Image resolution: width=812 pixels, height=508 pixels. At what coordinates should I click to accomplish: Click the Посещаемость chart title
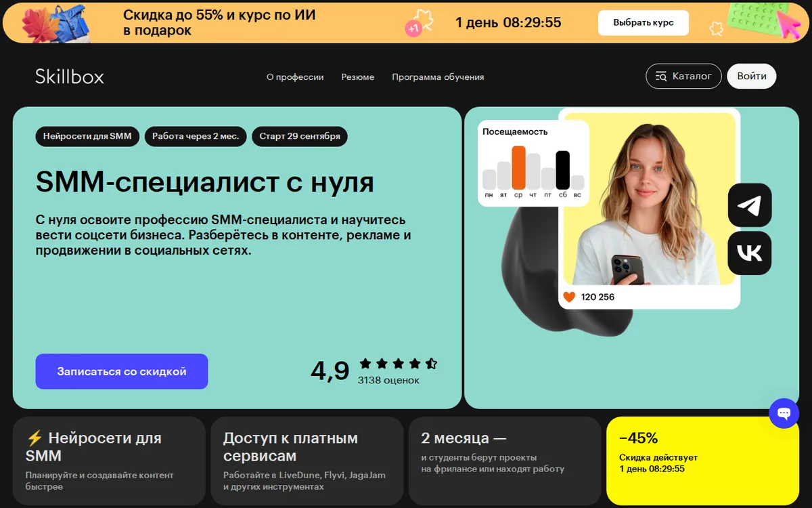click(x=515, y=131)
